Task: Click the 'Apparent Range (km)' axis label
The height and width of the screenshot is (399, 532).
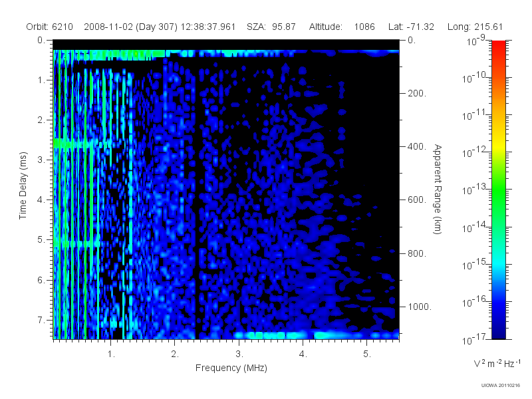Action: click(x=438, y=189)
